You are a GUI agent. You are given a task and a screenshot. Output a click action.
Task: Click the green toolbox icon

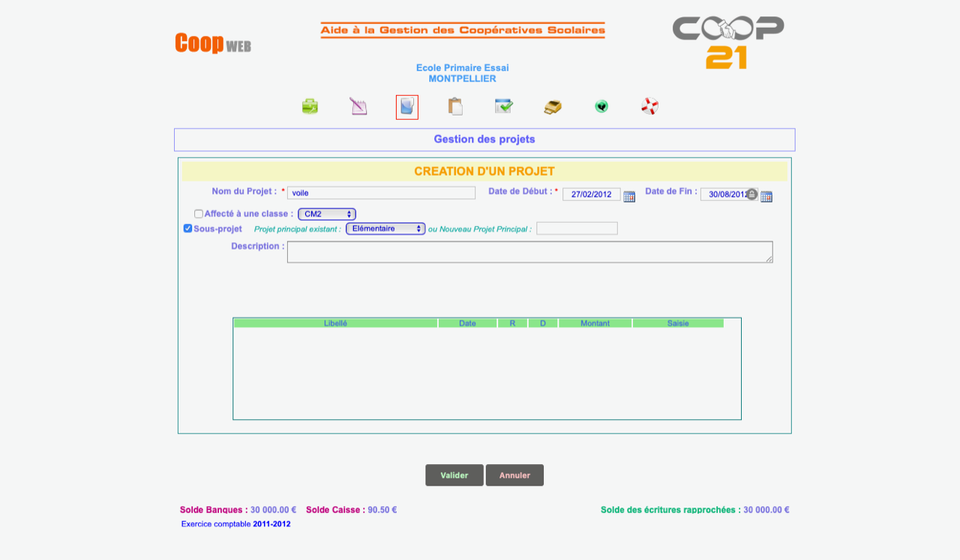pos(310,106)
